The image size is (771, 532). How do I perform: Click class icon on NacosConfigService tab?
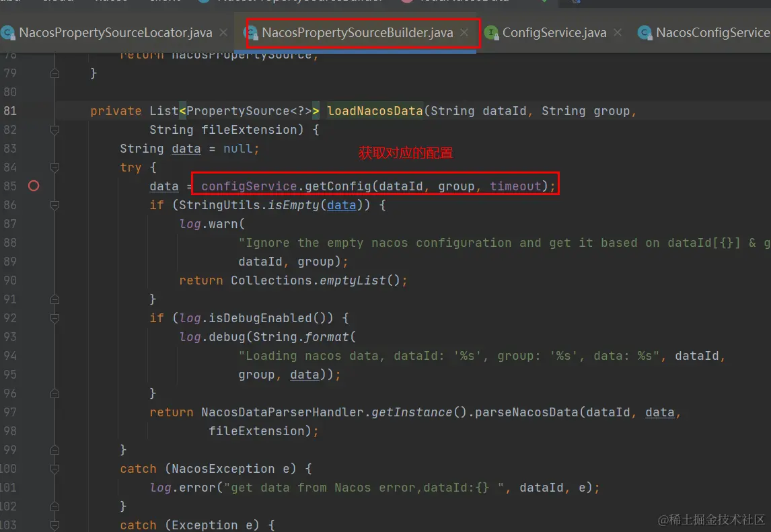pos(645,33)
